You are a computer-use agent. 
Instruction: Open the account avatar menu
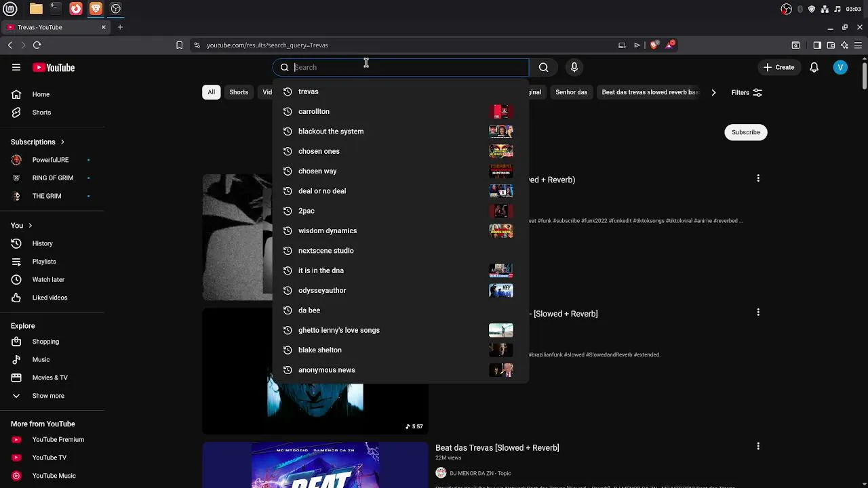pyautogui.click(x=840, y=67)
